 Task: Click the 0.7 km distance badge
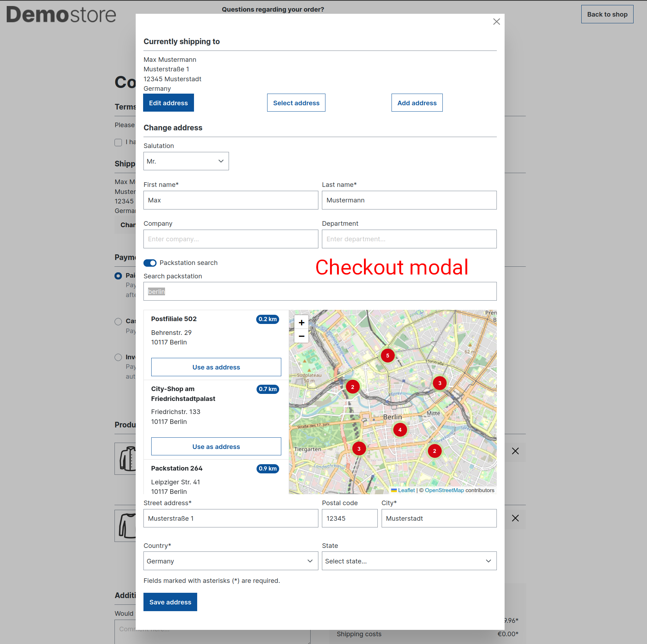(267, 389)
